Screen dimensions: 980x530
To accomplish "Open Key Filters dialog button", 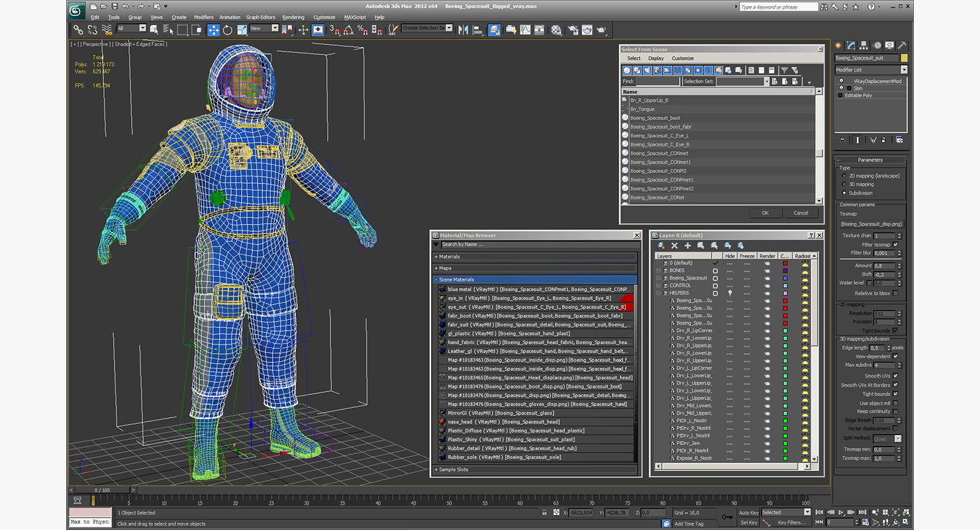I will [x=791, y=522].
